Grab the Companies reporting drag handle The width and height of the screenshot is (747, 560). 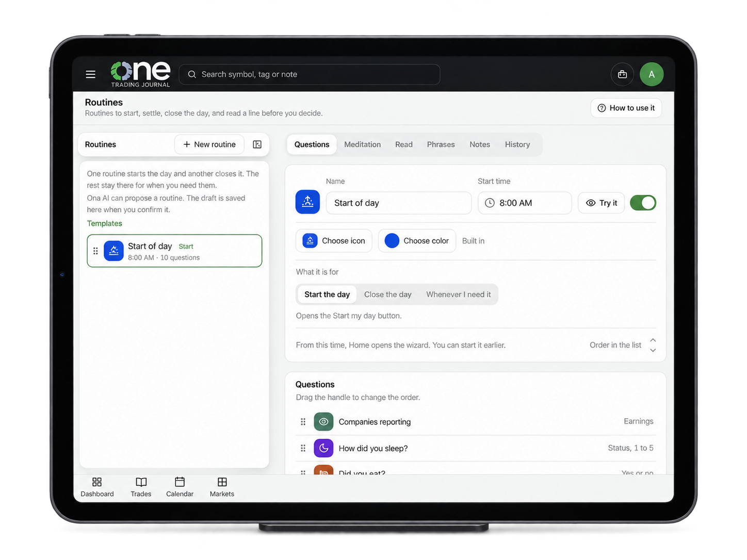[303, 422]
